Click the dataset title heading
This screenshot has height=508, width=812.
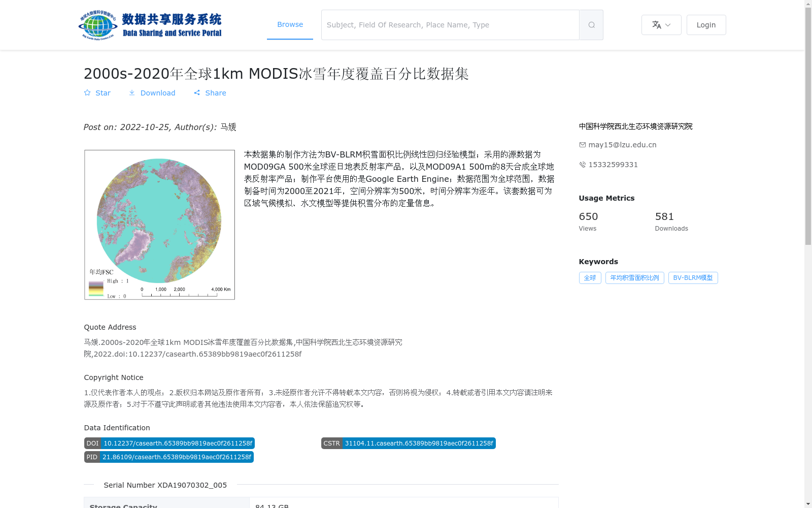click(x=276, y=74)
